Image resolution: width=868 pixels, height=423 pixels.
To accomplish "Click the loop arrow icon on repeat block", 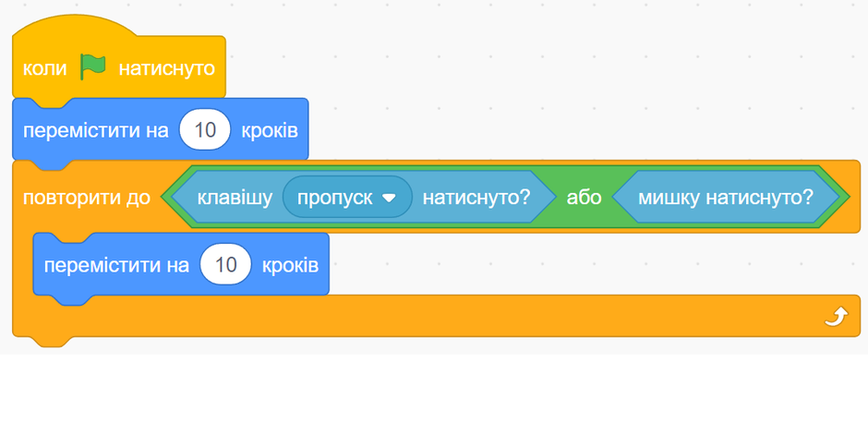I will click(836, 317).
